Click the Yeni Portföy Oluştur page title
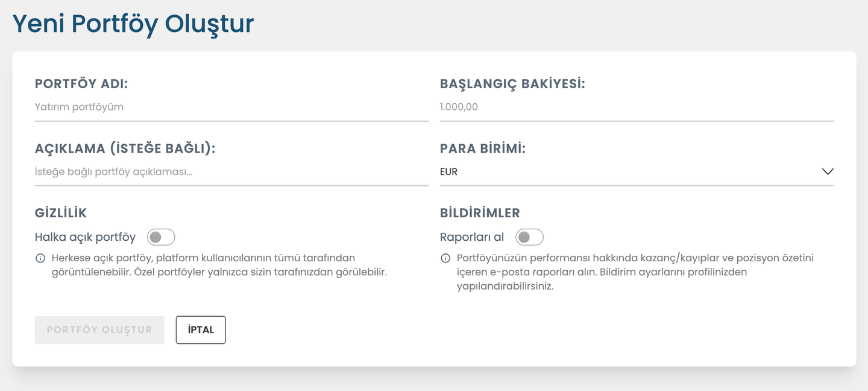 133,24
